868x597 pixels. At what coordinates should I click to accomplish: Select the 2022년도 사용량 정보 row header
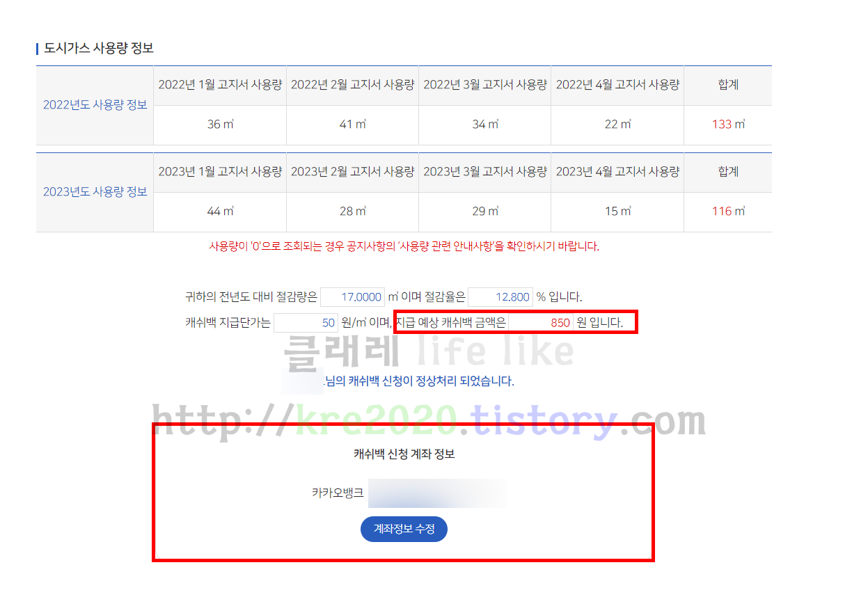(x=95, y=105)
